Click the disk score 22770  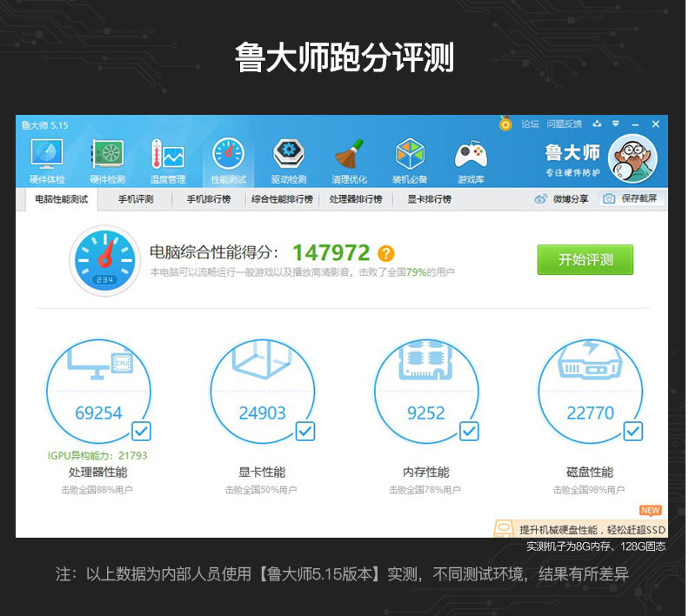pos(590,413)
